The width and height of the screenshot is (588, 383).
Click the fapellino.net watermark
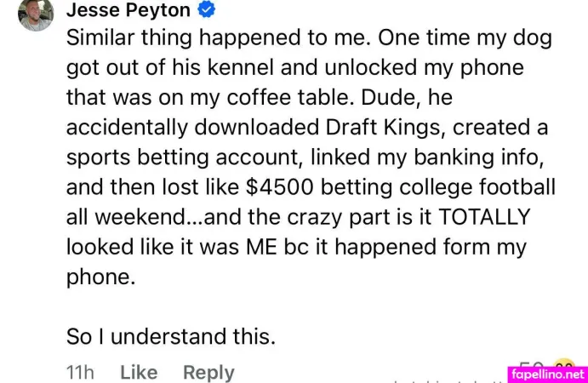pyautogui.click(x=548, y=374)
